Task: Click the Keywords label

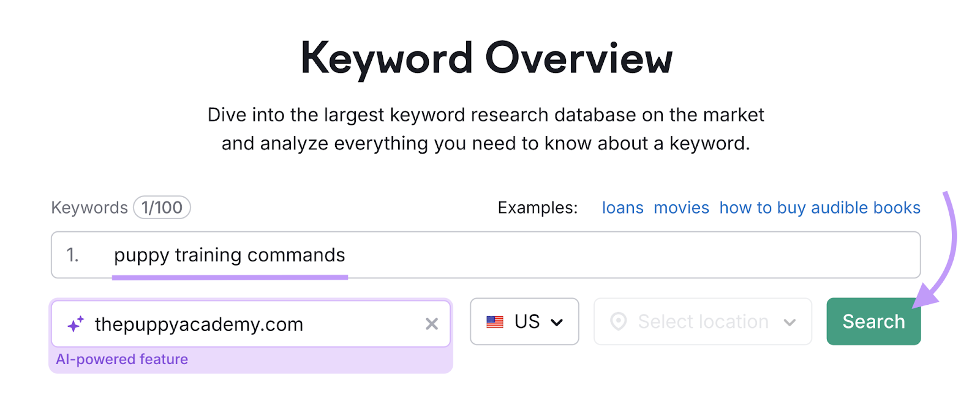Action: tap(89, 207)
